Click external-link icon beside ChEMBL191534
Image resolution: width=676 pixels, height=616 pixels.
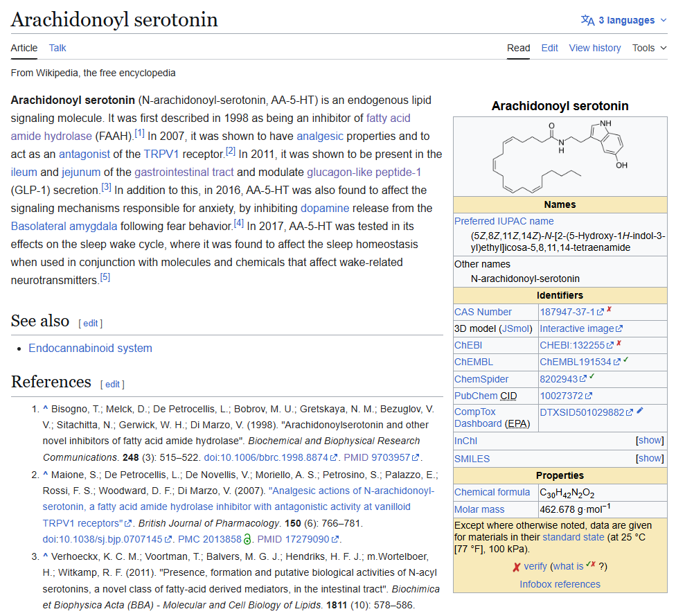[x=617, y=362]
